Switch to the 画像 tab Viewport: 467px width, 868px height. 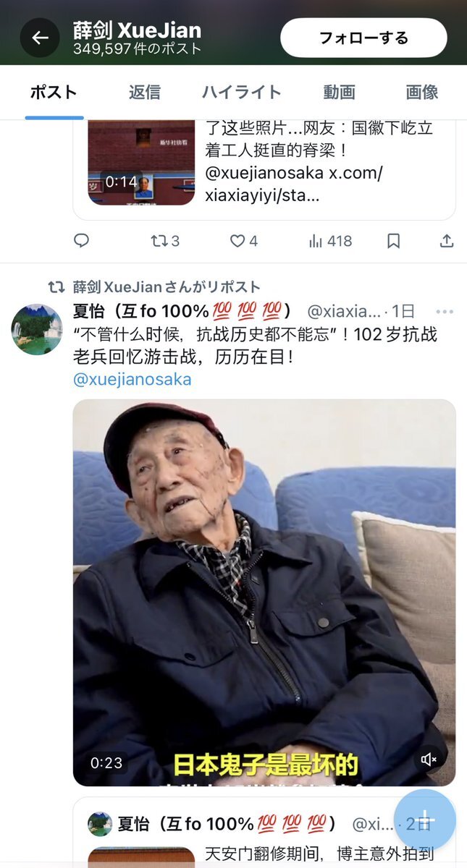(x=422, y=93)
